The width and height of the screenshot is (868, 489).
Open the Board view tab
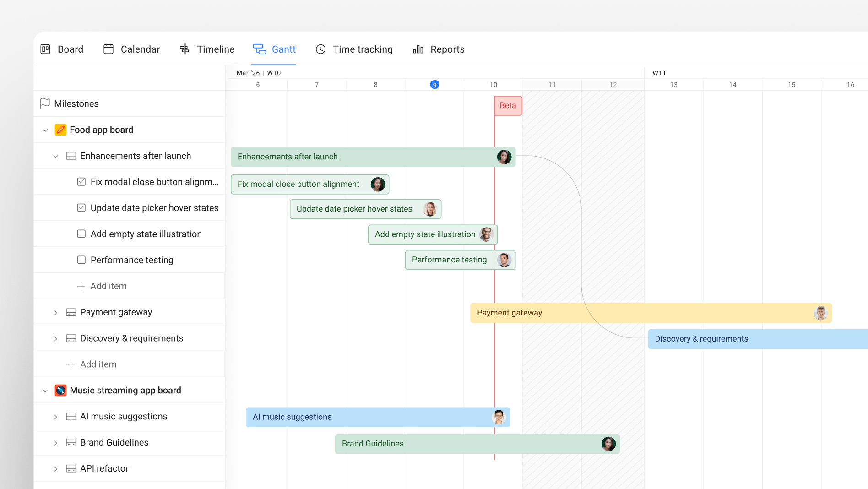62,49
